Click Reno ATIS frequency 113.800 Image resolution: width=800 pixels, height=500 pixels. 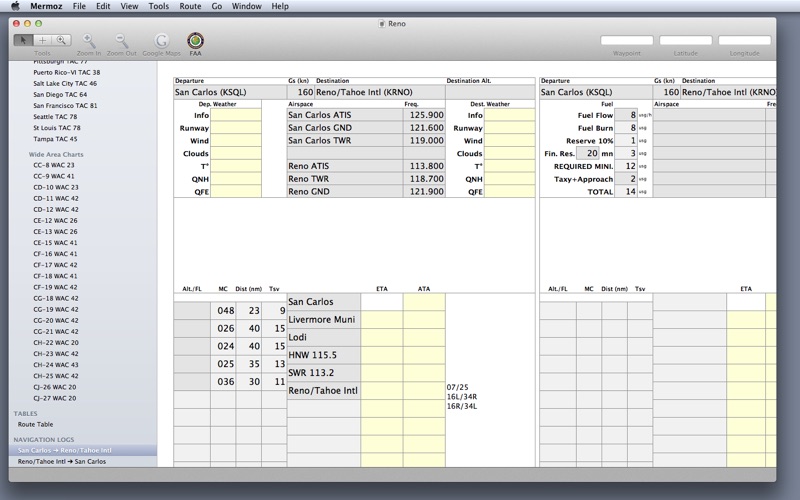424,166
